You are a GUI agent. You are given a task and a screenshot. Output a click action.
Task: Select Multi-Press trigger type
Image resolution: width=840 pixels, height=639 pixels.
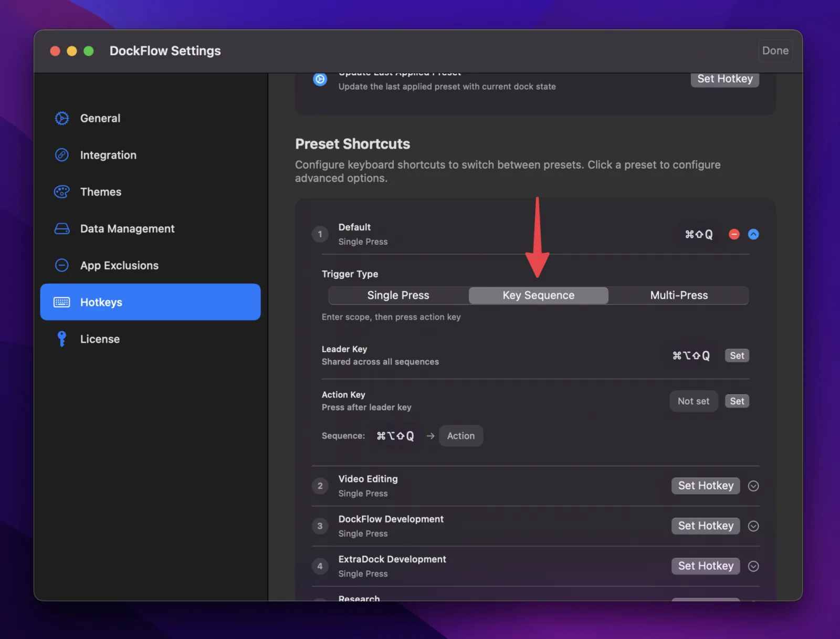click(679, 295)
